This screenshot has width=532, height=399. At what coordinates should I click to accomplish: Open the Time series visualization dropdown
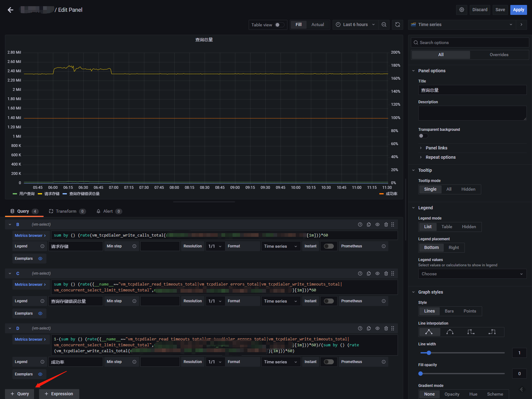tap(461, 24)
